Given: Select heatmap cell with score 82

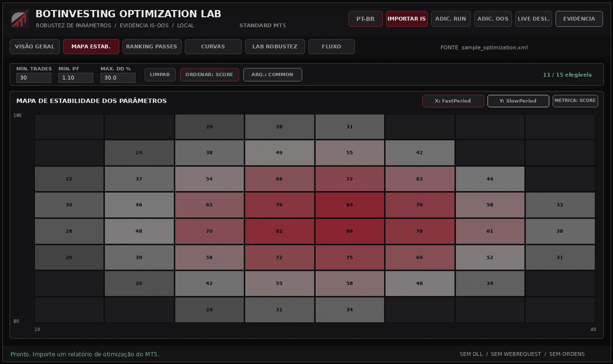Looking at the screenshot, I should 279,231.
